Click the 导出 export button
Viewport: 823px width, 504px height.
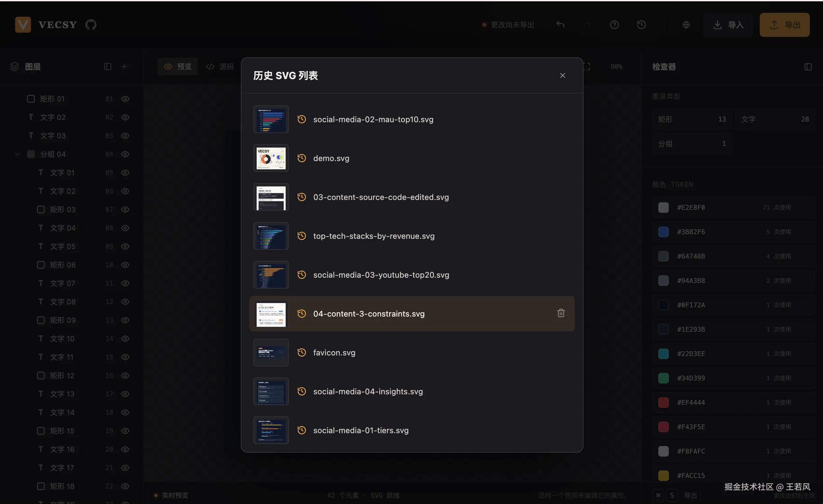(784, 25)
